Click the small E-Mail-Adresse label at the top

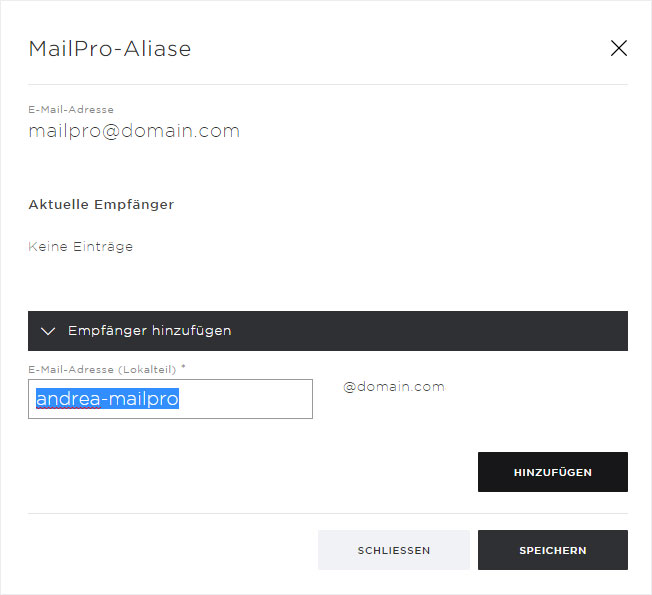click(x=71, y=109)
